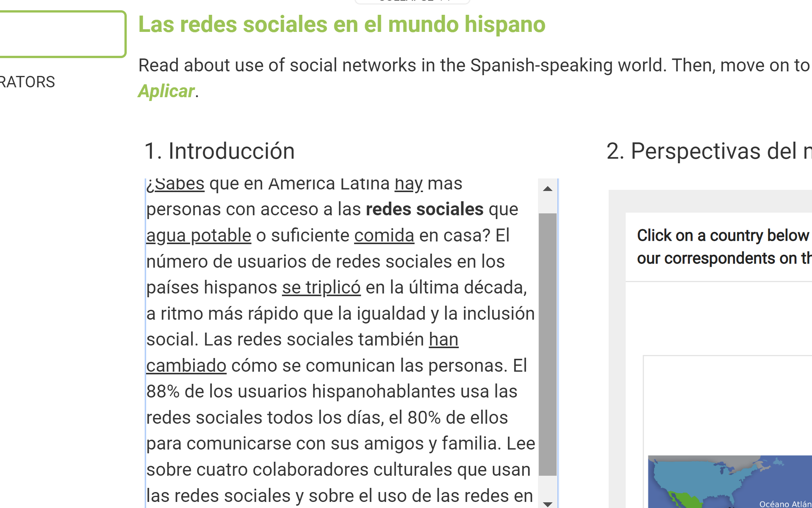Click the glossed phrase "se triplicó"
Image resolution: width=812 pixels, height=508 pixels.
(x=321, y=287)
